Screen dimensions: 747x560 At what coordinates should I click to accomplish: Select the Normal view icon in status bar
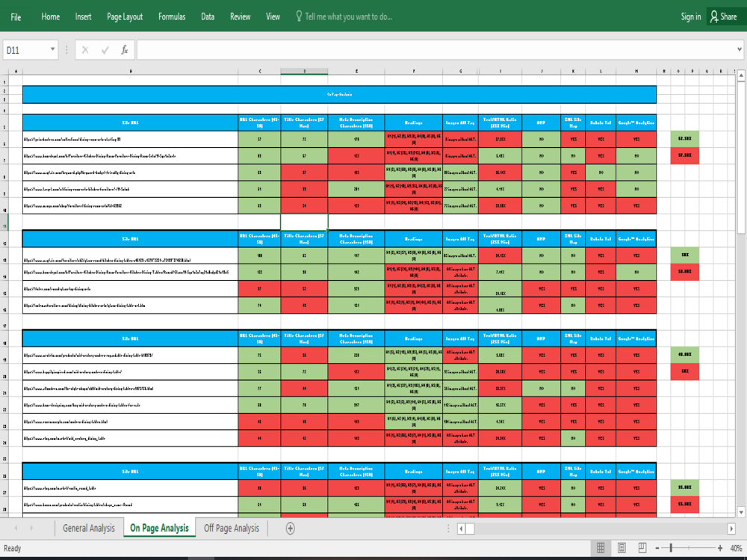[x=600, y=547]
